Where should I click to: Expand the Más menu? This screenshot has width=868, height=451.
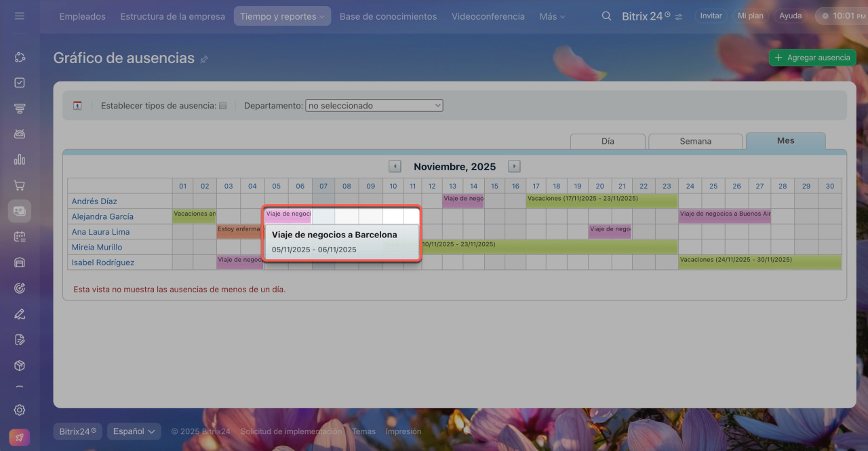coord(552,16)
